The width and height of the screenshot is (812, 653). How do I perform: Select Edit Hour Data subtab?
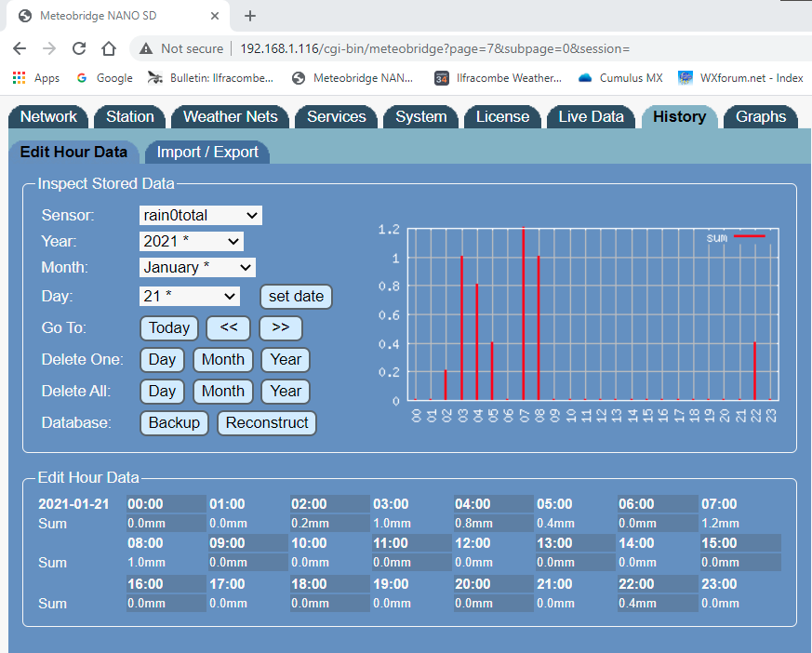(73, 152)
